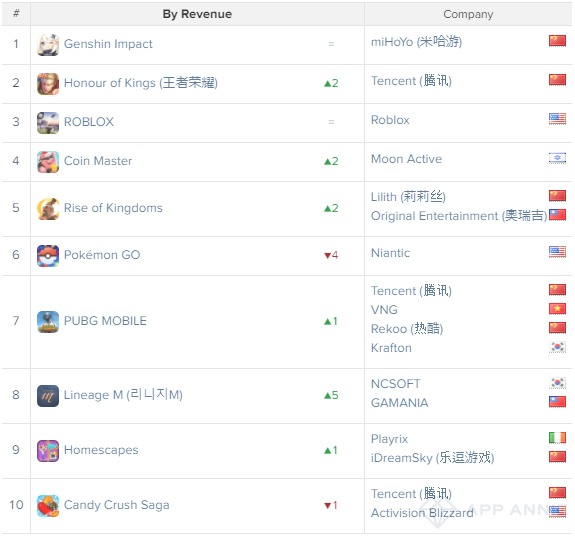575x538 pixels.
Task: Sort using the By Revenue header
Action: 197,14
